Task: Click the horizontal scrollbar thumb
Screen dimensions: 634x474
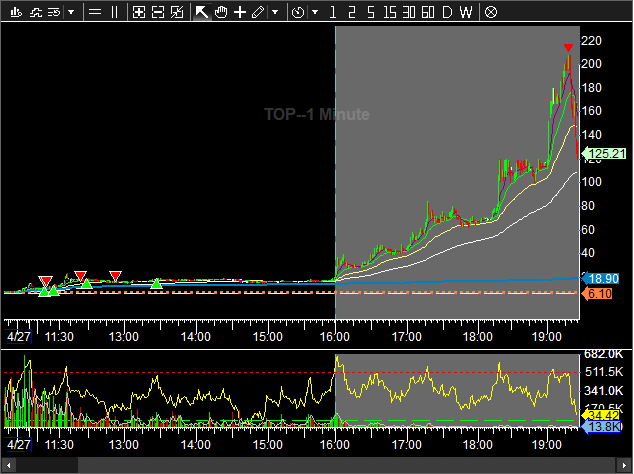Action: coord(347,466)
